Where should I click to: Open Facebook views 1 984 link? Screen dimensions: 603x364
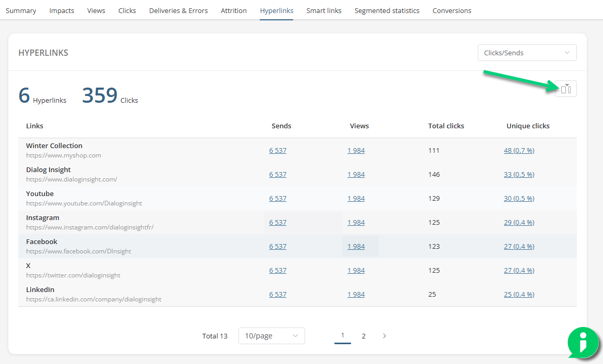(356, 247)
